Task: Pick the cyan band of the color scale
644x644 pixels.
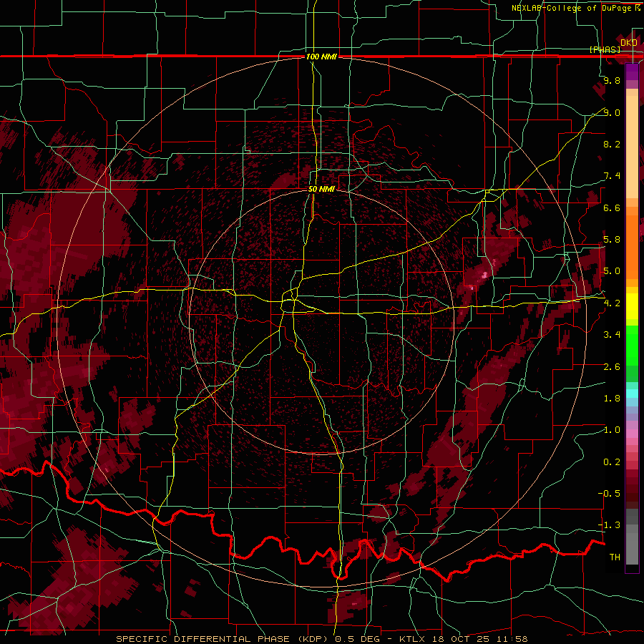Action: pos(632,394)
